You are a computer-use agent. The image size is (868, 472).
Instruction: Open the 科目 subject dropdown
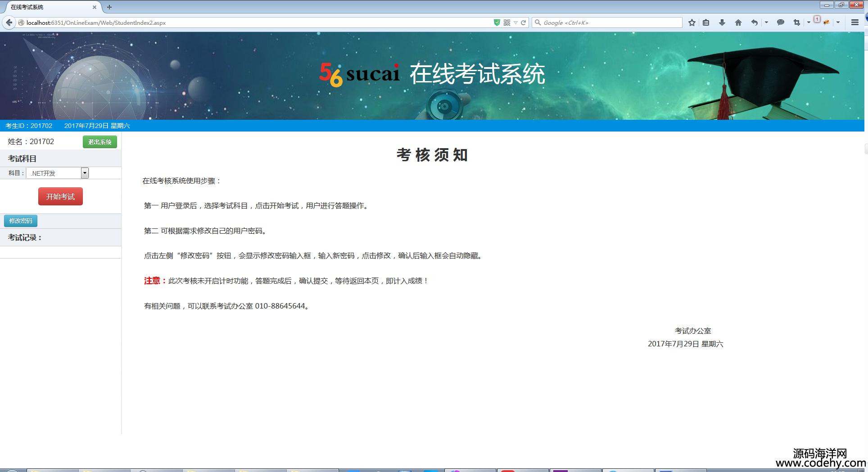58,173
